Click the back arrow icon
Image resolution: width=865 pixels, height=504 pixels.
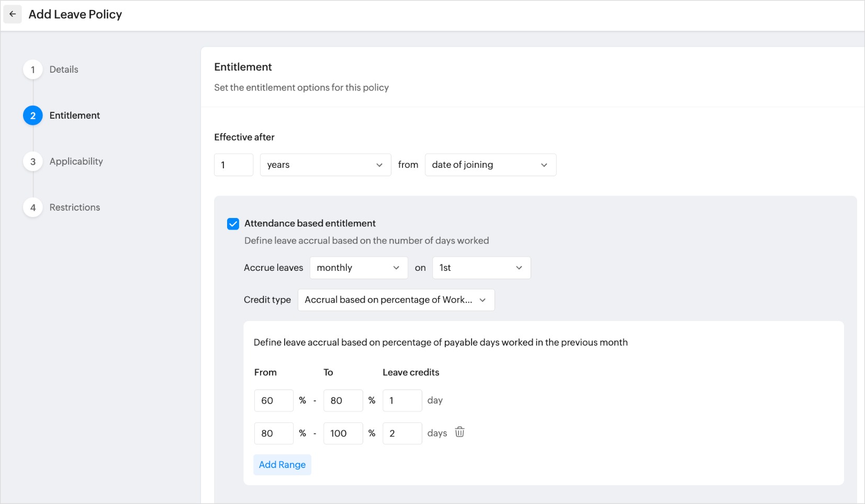pos(13,14)
